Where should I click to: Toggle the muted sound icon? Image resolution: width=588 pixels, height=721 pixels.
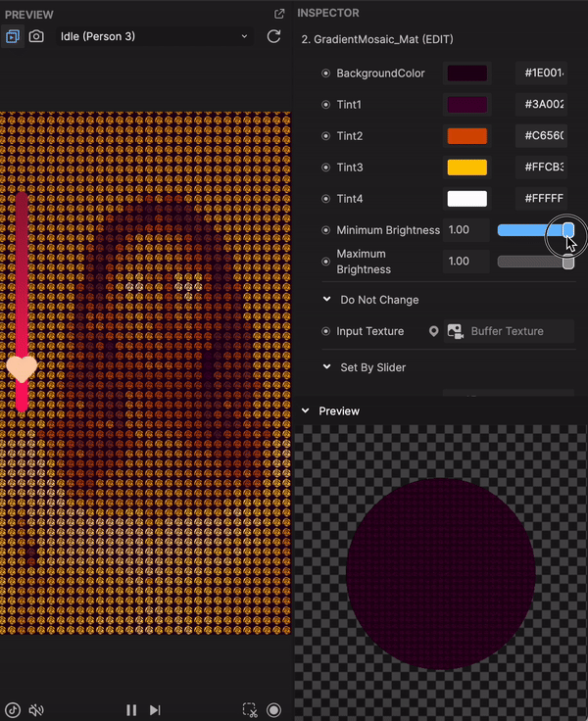point(36,710)
